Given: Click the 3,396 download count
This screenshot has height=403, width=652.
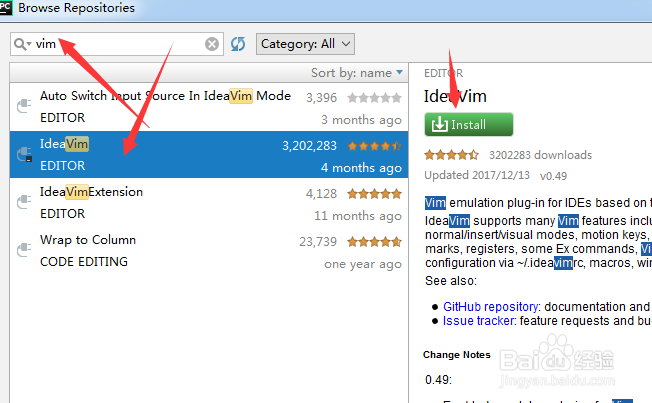Looking at the screenshot, I should [x=321, y=98].
